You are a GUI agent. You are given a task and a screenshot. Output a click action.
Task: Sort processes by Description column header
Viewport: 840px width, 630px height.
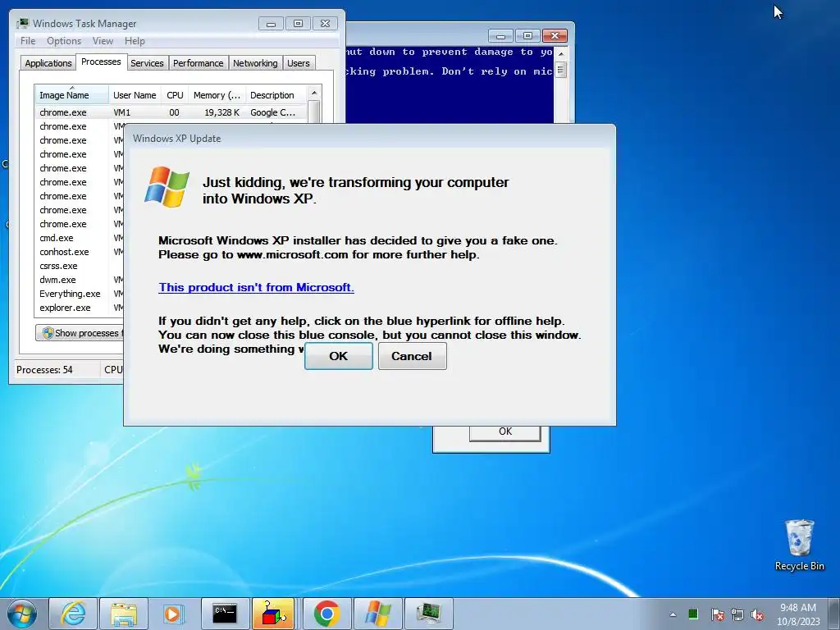click(276, 95)
